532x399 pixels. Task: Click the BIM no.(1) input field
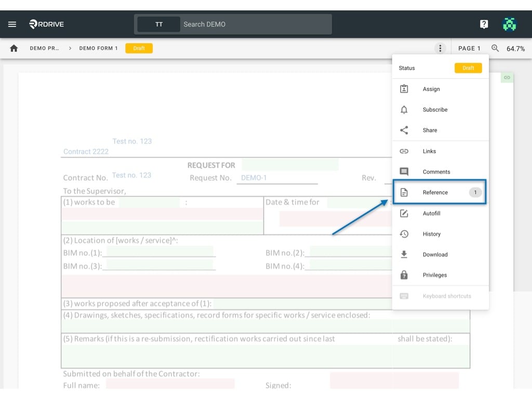tap(159, 252)
